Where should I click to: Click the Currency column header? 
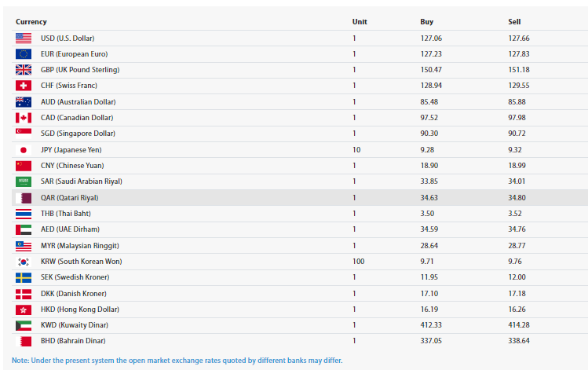31,22
